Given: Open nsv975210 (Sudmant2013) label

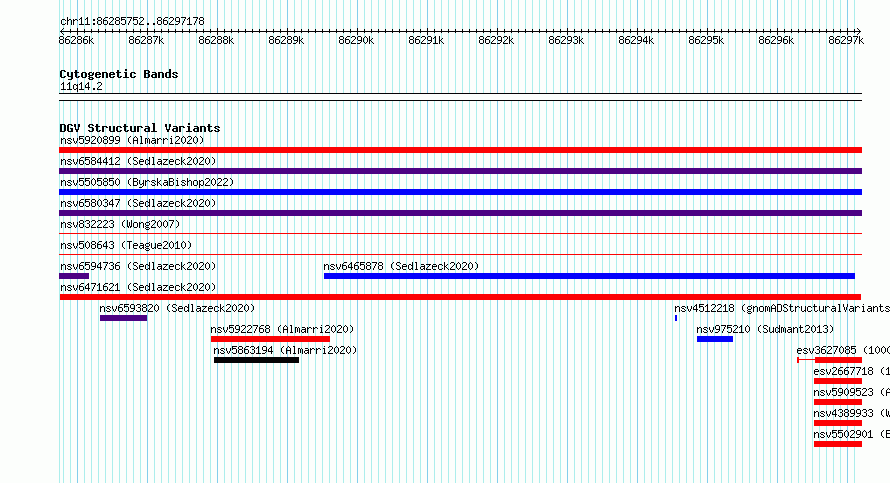Looking at the screenshot, I should point(765,329).
